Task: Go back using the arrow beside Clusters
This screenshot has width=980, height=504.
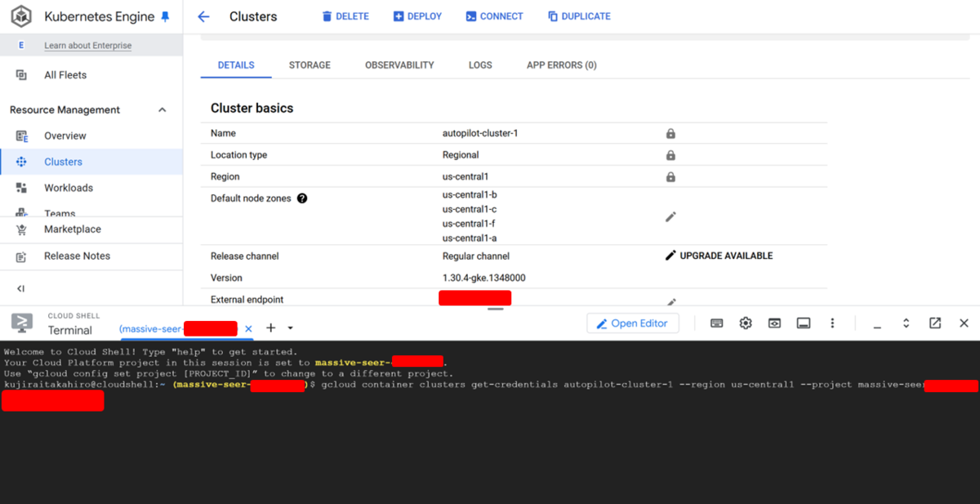Action: click(204, 16)
